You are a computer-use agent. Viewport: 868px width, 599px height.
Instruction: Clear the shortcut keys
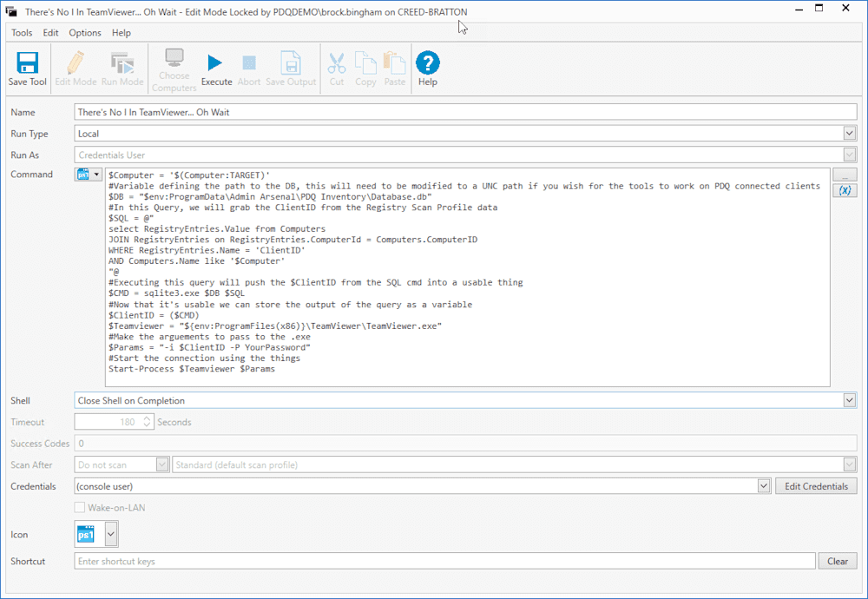tap(838, 561)
